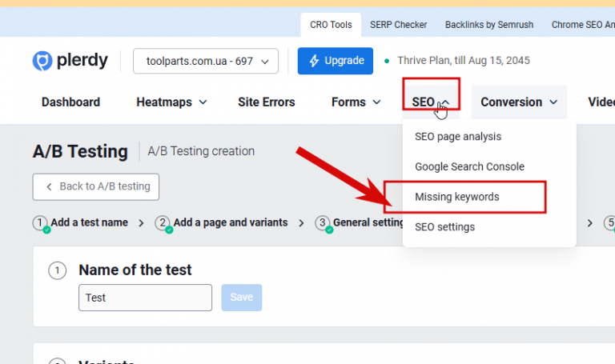This screenshot has height=364, width=615.
Task: Expand the Forms menu
Action: coord(356,102)
